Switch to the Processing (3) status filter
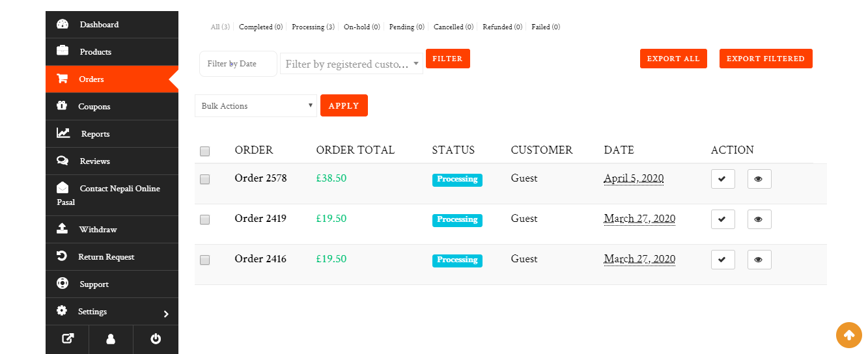868x354 pixels. (x=313, y=27)
